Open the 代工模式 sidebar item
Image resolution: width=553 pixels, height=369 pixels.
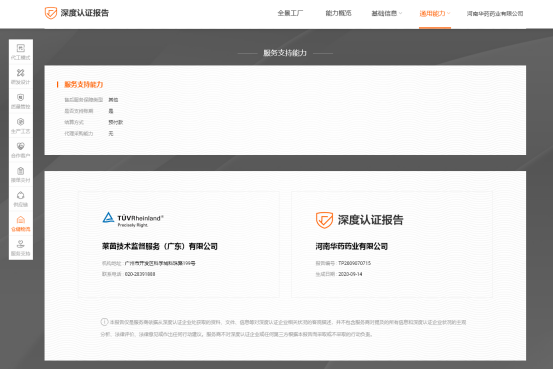tap(20, 52)
